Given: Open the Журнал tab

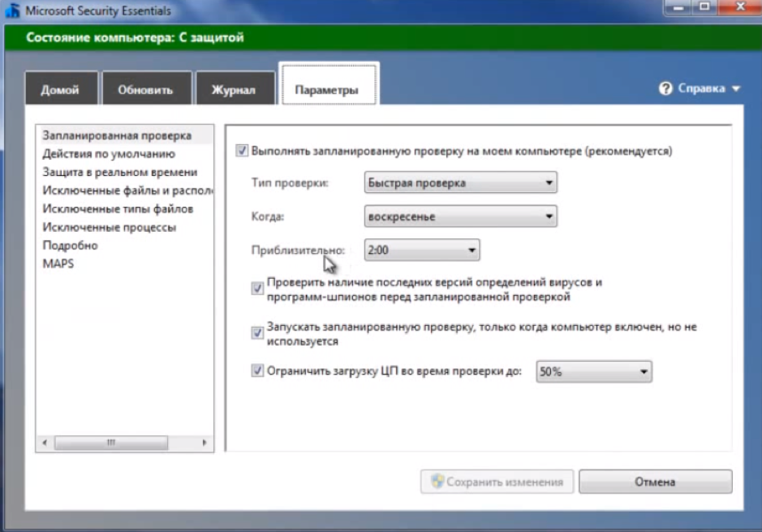Looking at the screenshot, I should click(x=235, y=89).
